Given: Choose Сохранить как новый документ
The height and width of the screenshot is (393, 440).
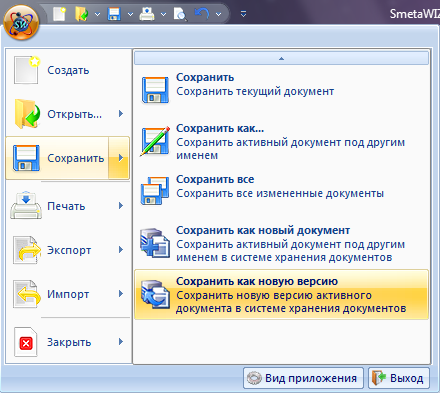Looking at the screenshot, I should 281,243.
